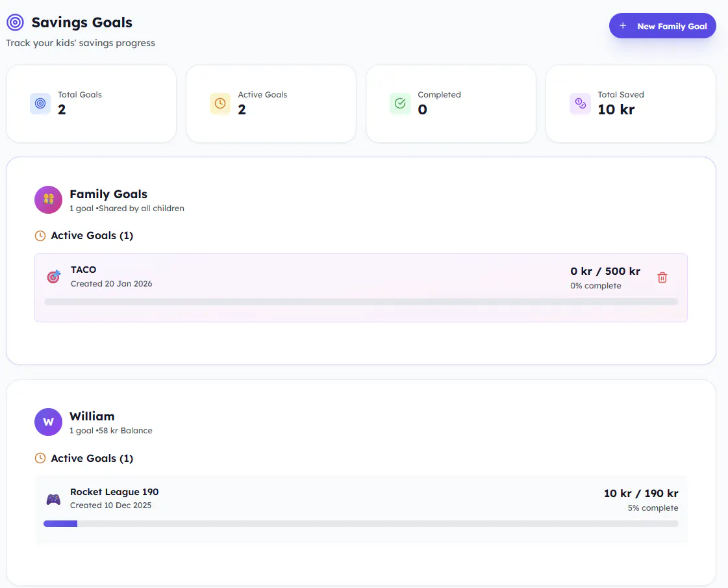Click the clock icon in William's Active Goals heading
This screenshot has height=588, width=728.
pyautogui.click(x=40, y=459)
